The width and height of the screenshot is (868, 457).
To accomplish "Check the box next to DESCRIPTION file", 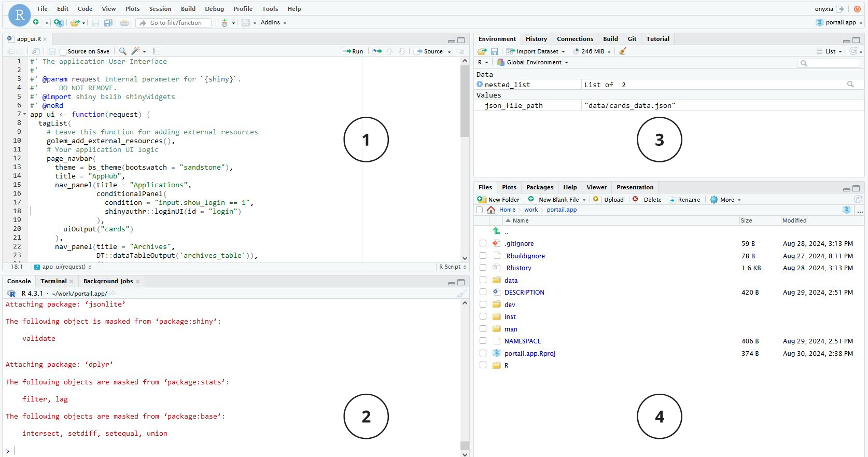I will coord(483,293).
